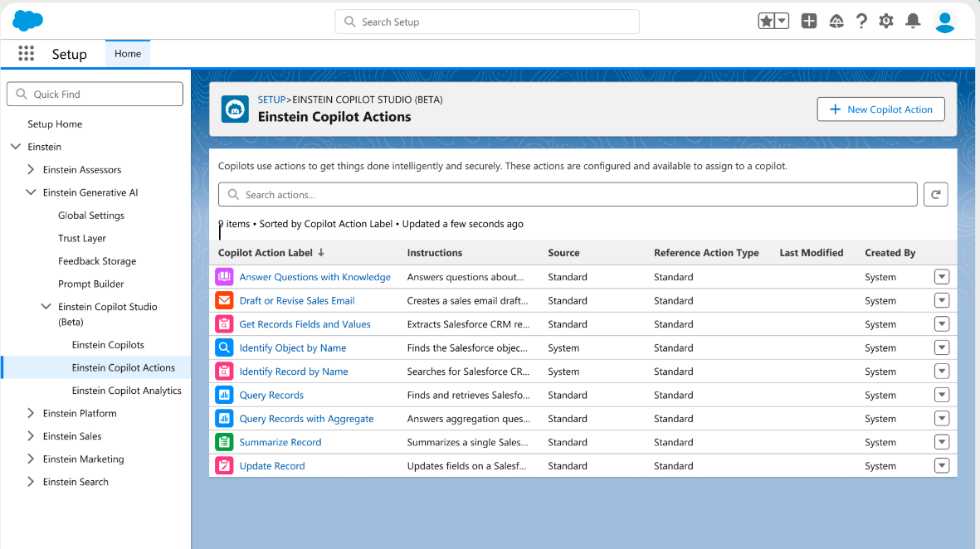Switch to the Home tab
Image resolution: width=980 pixels, height=549 pixels.
[x=127, y=53]
